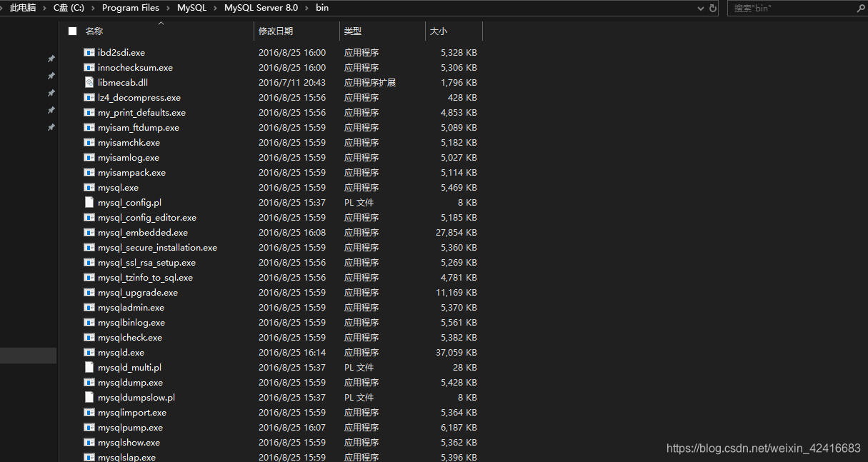The image size is (868, 462).
Task: Go to MySQL Server 8.0 breadcrumb
Action: tap(261, 8)
